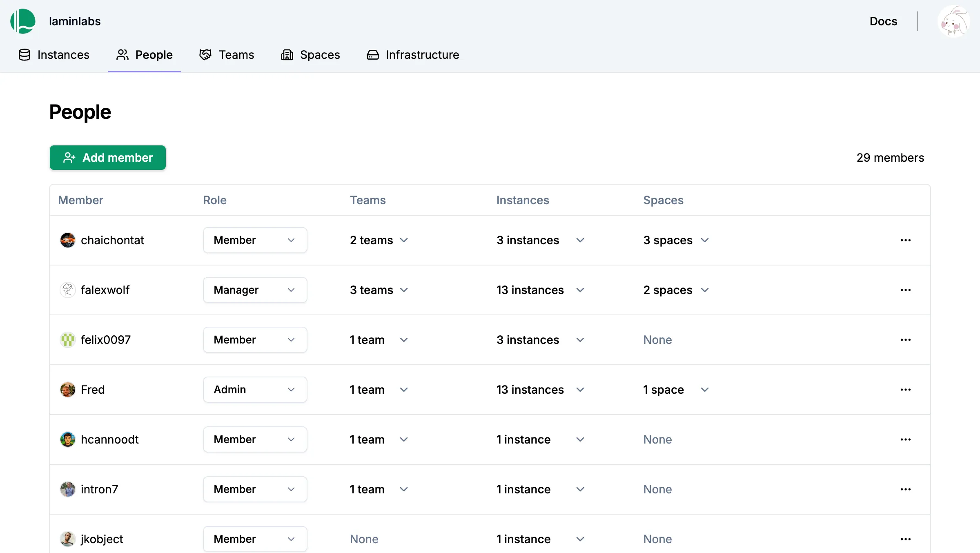
Task: Go to the Infrastructure tab
Action: 413,55
